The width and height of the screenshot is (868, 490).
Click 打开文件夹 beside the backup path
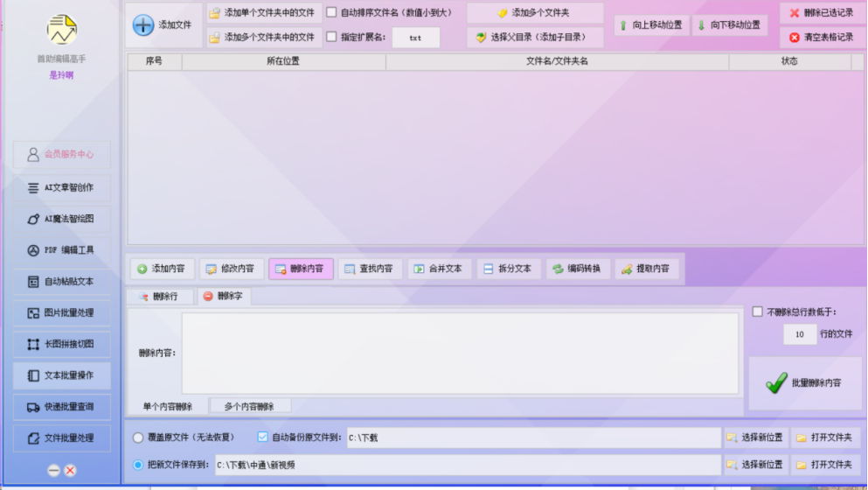point(826,437)
